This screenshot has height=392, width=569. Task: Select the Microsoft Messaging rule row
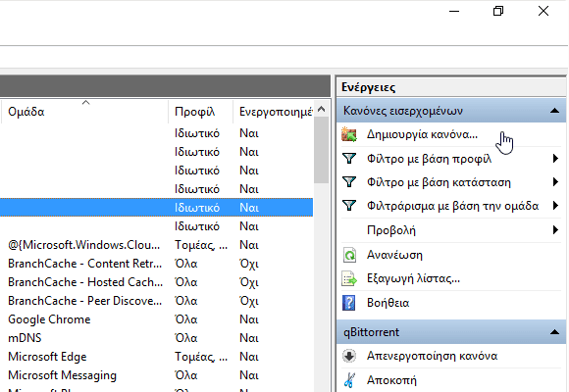[156, 375]
